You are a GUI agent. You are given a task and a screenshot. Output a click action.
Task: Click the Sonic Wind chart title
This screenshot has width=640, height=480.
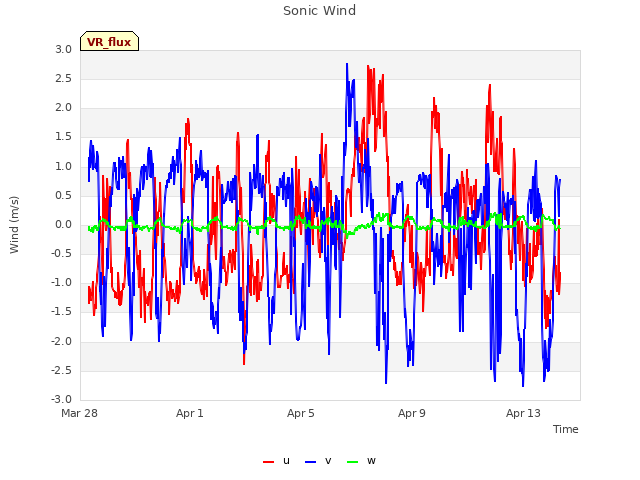click(x=320, y=11)
